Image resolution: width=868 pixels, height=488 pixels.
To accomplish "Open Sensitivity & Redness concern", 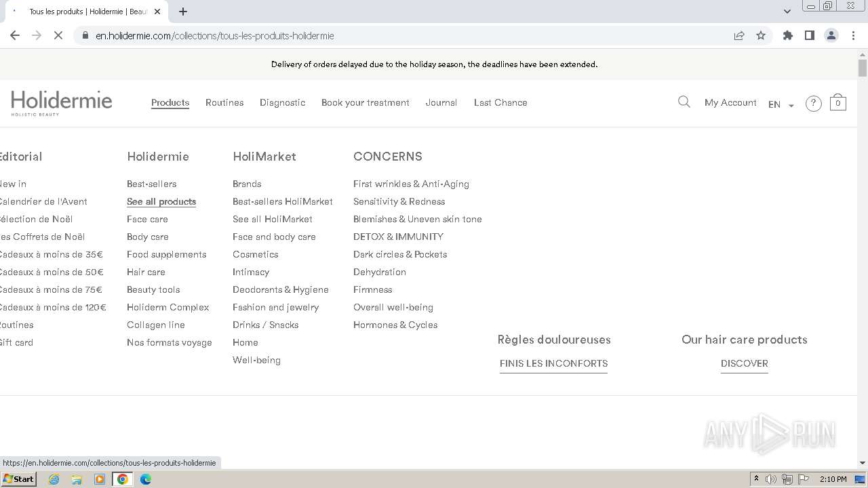I will pyautogui.click(x=399, y=201).
